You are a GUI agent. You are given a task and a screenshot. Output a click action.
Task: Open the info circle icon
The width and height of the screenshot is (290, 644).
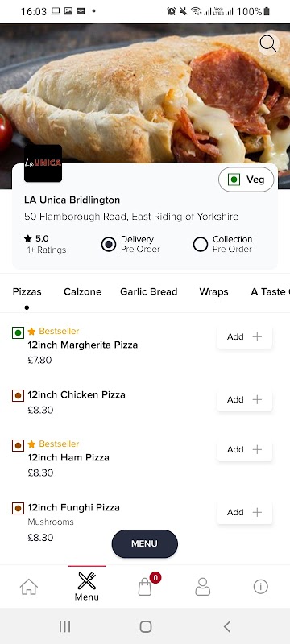coord(260,587)
